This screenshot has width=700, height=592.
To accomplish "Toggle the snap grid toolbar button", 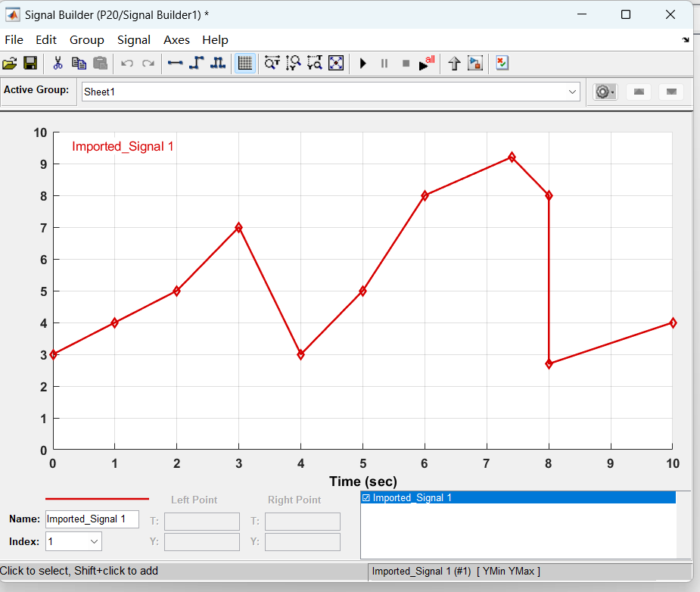I will (x=245, y=64).
